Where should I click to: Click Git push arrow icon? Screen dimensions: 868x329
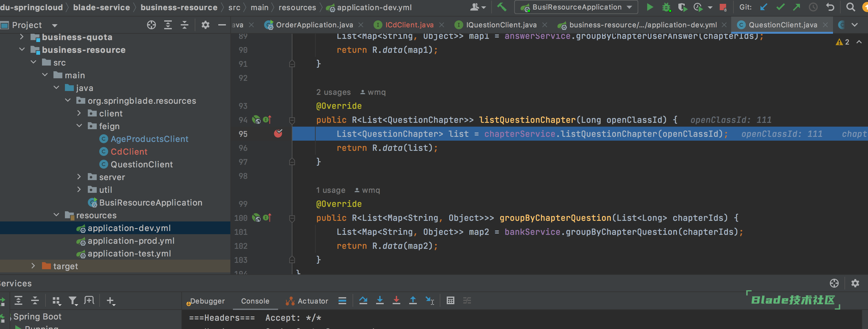click(x=796, y=7)
